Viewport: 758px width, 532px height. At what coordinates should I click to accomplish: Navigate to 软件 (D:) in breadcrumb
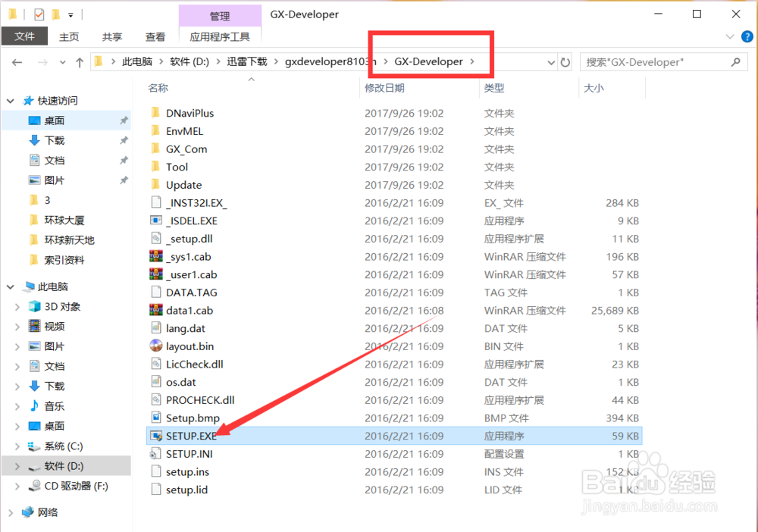[189, 62]
